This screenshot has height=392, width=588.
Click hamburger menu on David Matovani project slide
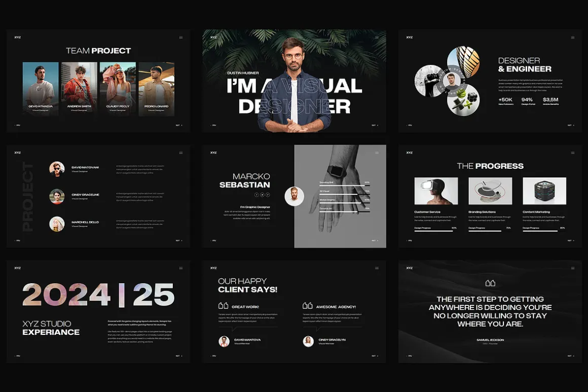[181, 153]
